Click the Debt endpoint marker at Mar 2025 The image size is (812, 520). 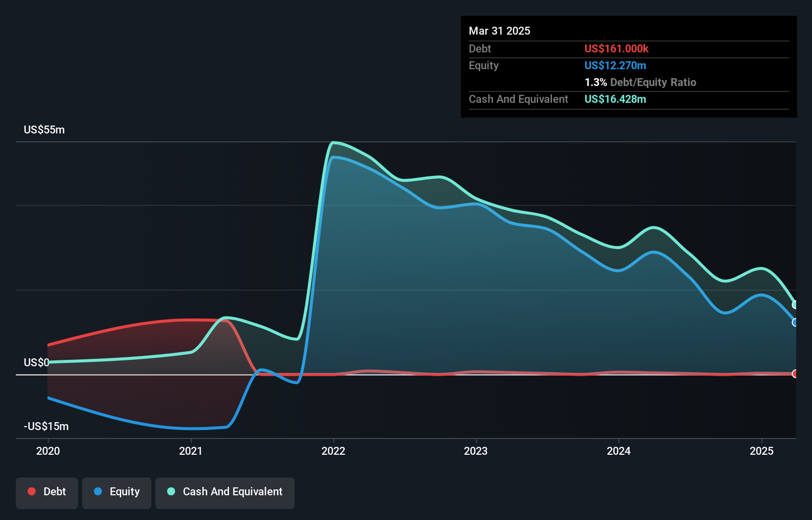(795, 374)
